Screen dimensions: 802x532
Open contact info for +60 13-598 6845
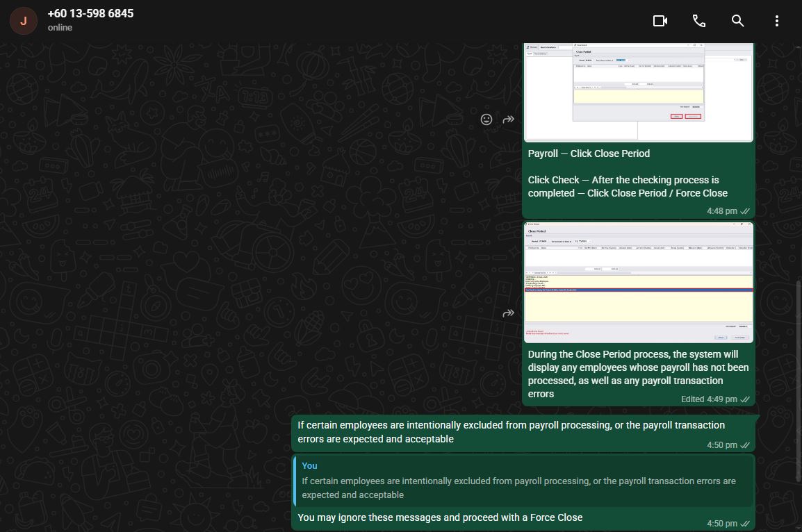coord(90,14)
